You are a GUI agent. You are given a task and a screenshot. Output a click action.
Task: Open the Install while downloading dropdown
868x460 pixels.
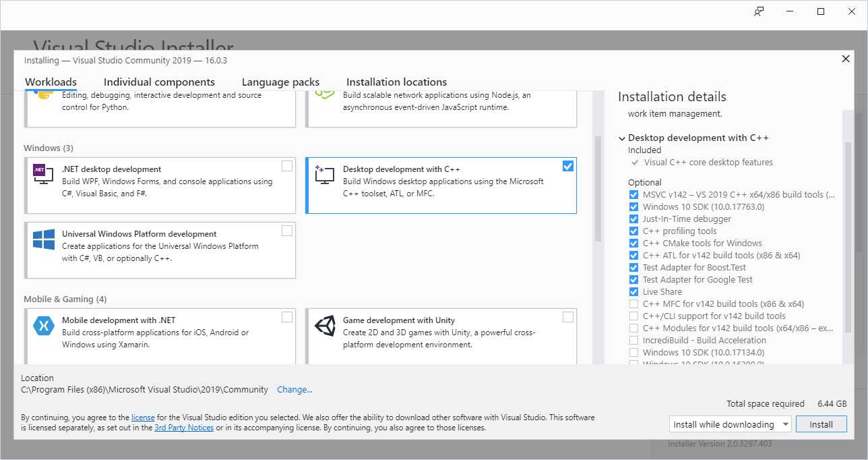click(x=730, y=424)
